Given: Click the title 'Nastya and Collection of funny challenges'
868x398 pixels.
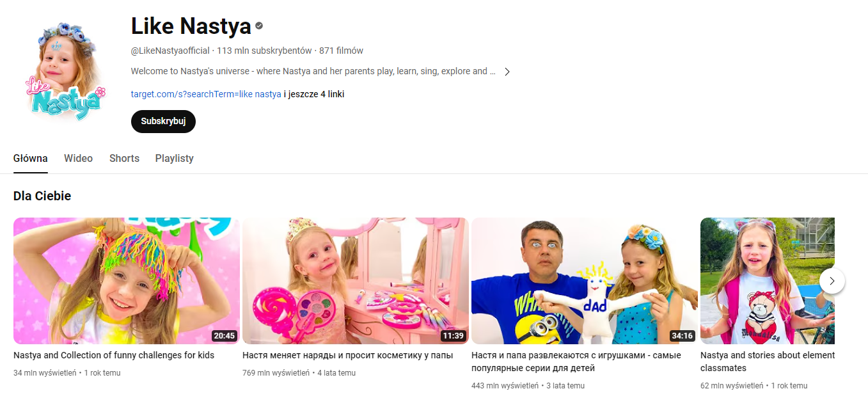Looking at the screenshot, I should pyautogui.click(x=114, y=355).
